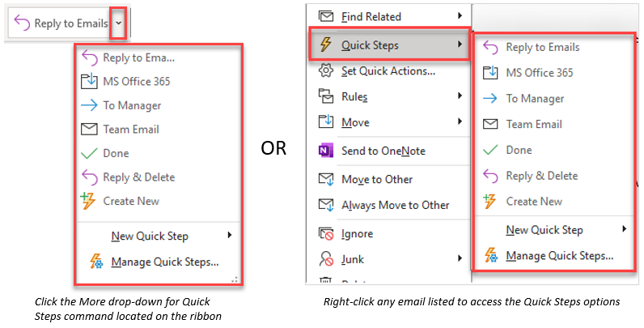Click the Move folder arrow icon

[x=326, y=121]
